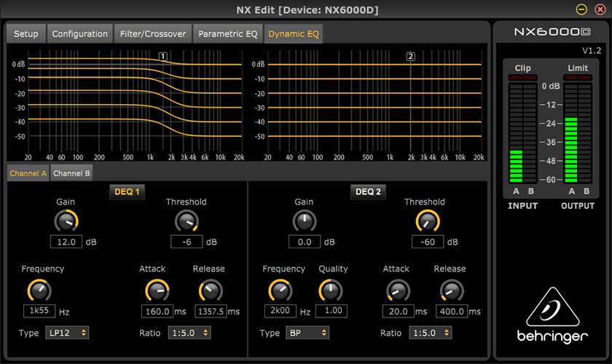The image size is (612, 364).
Task: Click the DEQ 1 Threshold knob
Action: pyautogui.click(x=187, y=221)
